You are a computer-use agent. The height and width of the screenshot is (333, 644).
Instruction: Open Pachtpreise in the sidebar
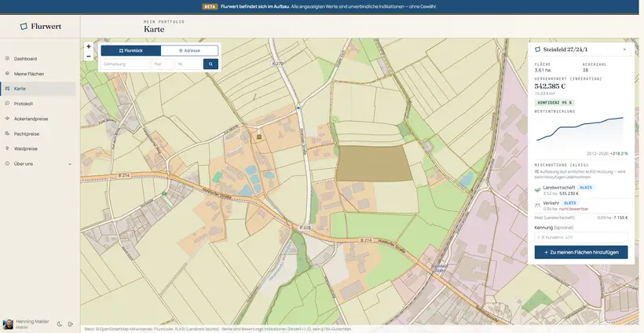click(x=38, y=134)
